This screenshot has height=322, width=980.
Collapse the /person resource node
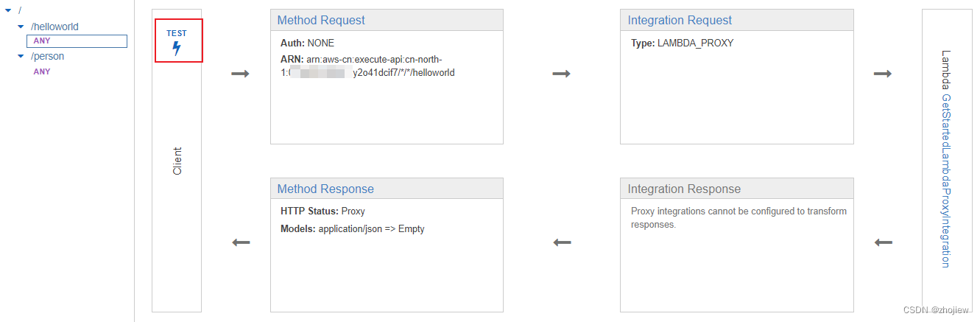[x=21, y=56]
